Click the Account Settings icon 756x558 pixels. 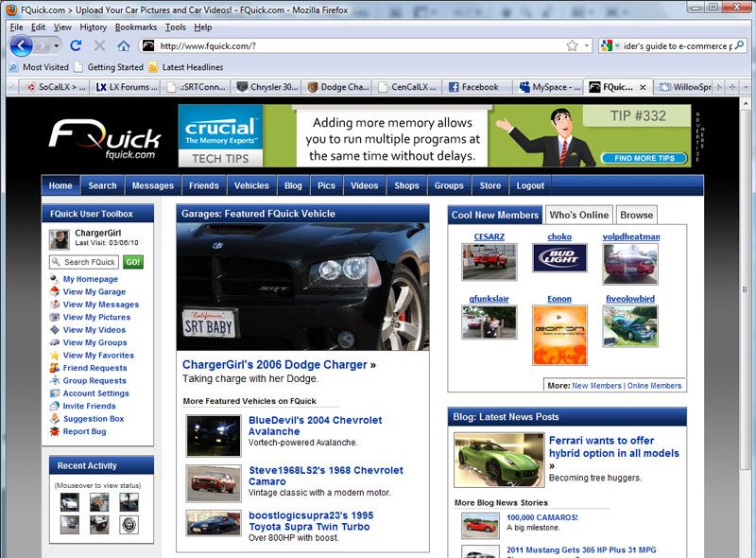tap(55, 392)
